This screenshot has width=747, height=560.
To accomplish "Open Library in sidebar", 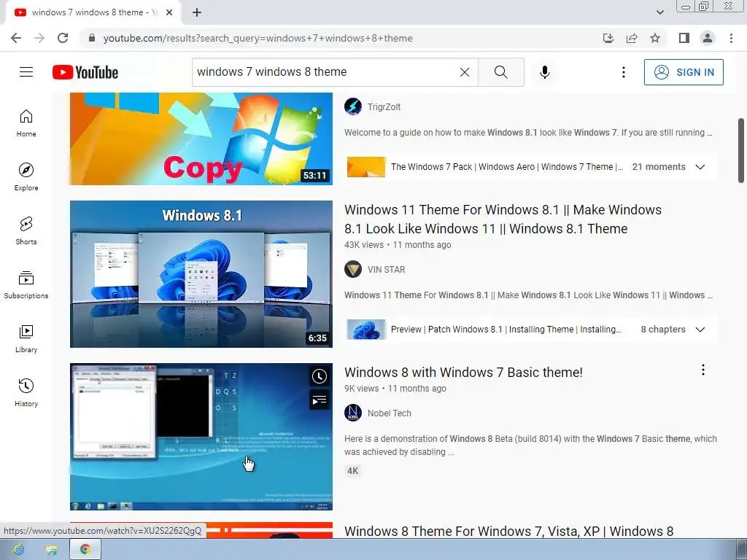I will 26,338.
